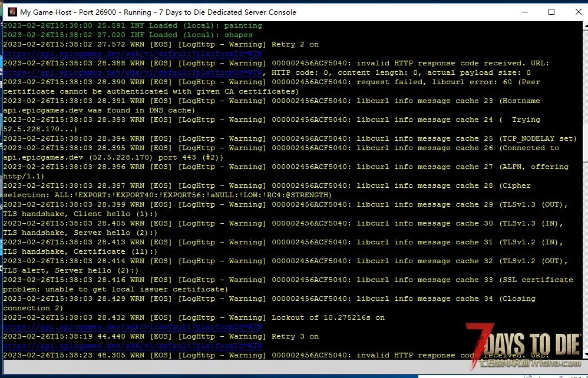Image resolution: width=588 pixels, height=378 pixels.
Task: Click the "message cache 23 (Hostname" line
Action: tap(272, 101)
